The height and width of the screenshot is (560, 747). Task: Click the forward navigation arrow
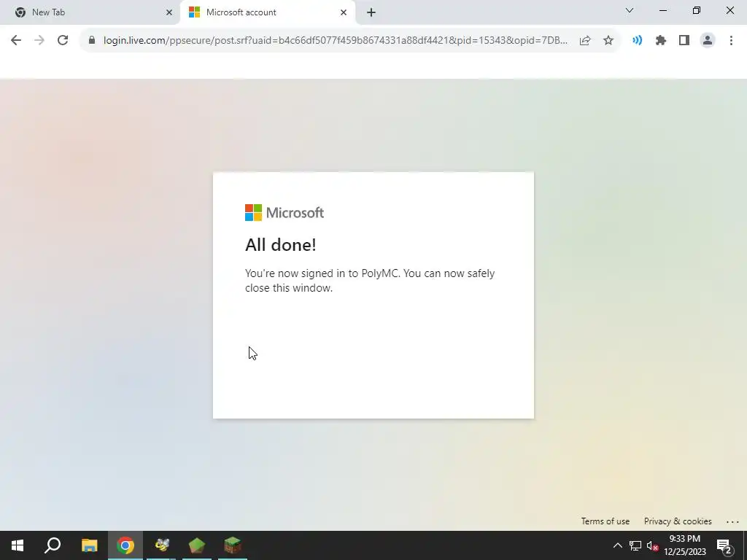[39, 41]
